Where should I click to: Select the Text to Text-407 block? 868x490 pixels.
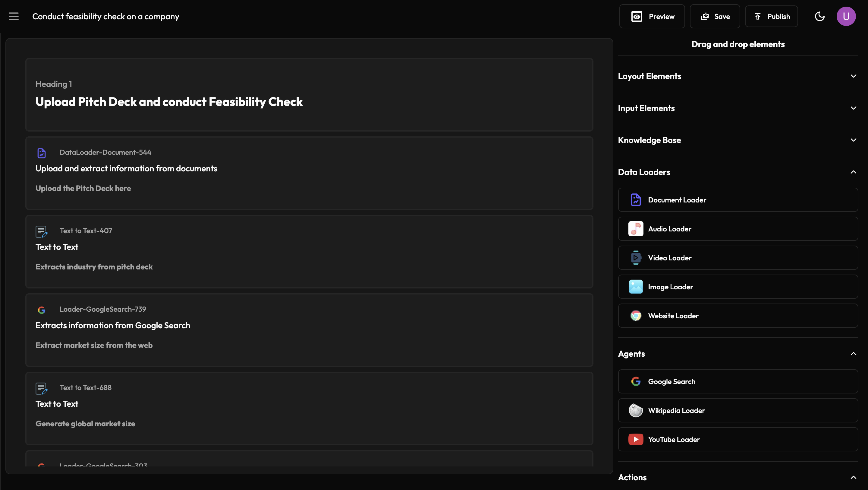[x=309, y=252]
